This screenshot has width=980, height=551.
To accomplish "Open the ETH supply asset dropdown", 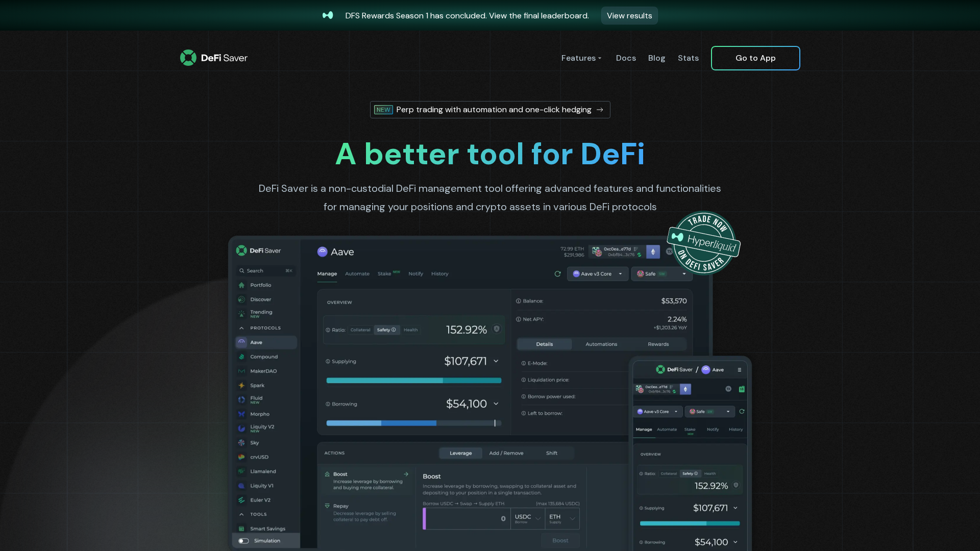I will [562, 519].
